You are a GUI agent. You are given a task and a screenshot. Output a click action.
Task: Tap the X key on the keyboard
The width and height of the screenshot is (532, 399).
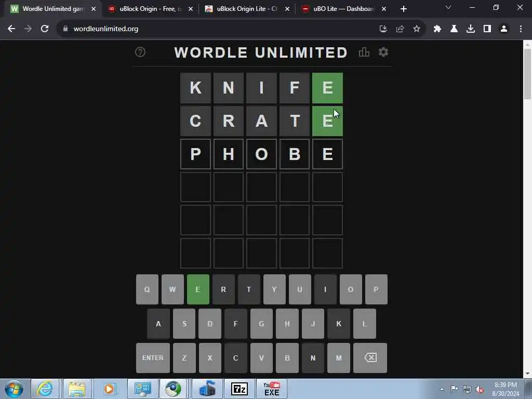pyautogui.click(x=210, y=357)
